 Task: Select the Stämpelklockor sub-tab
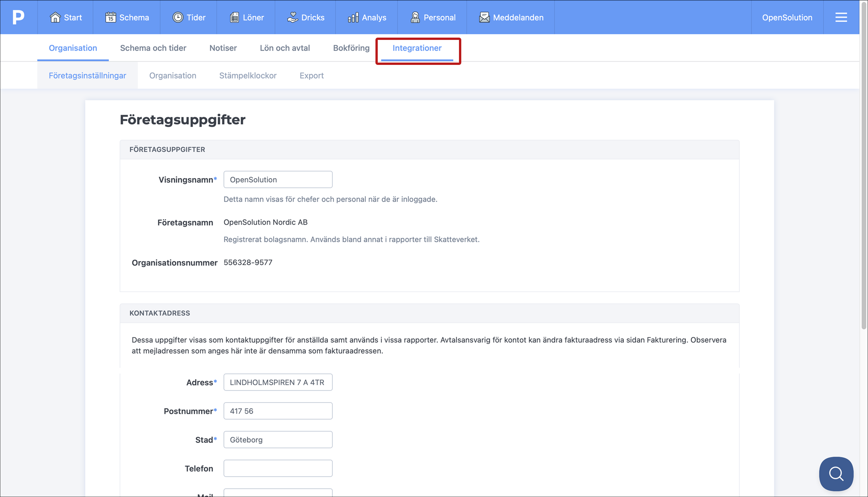pyautogui.click(x=248, y=76)
